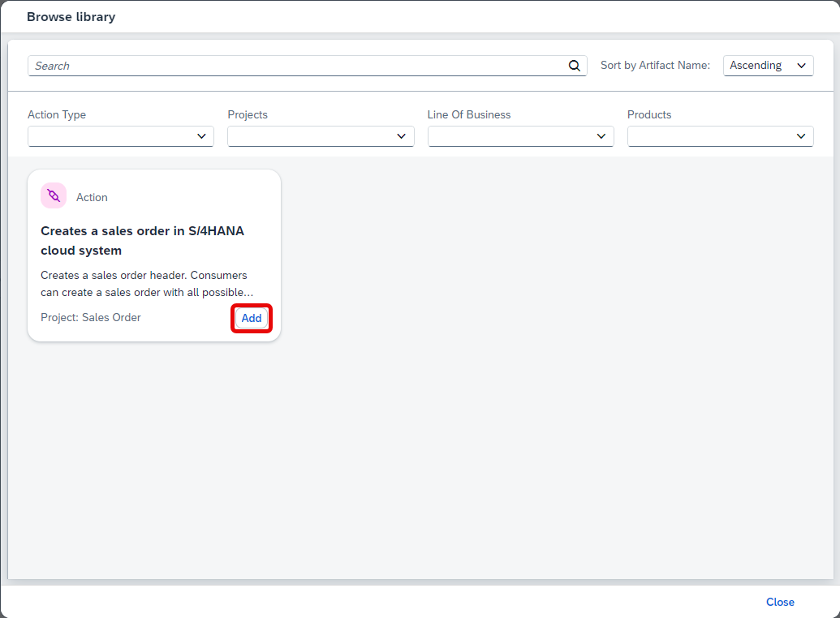Close the Browse library dialog

click(780, 602)
